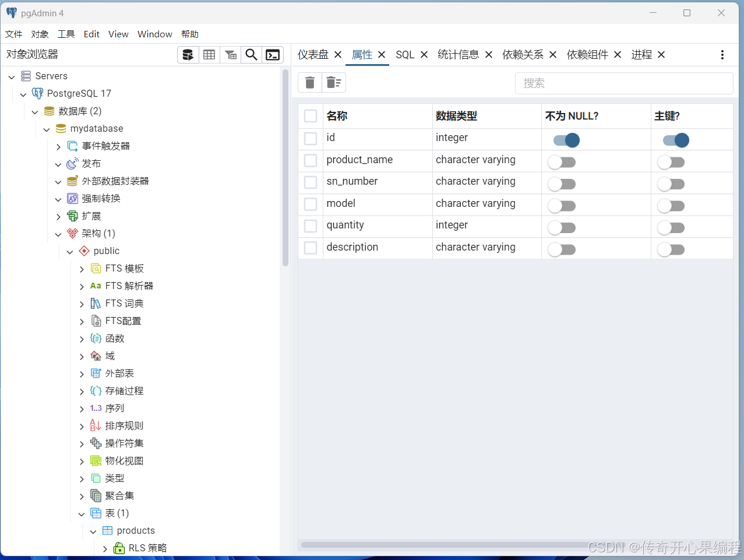Collapse the PostgreSQL 17 node

point(23,94)
